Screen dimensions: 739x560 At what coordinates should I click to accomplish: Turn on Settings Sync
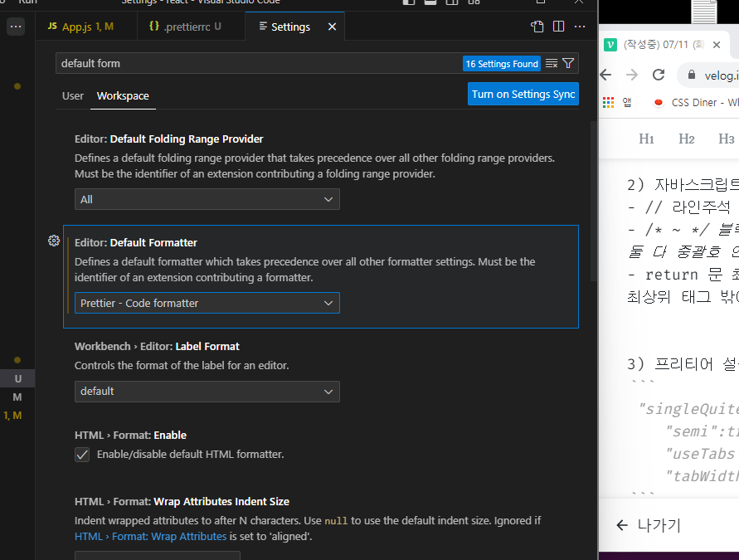[x=523, y=94]
